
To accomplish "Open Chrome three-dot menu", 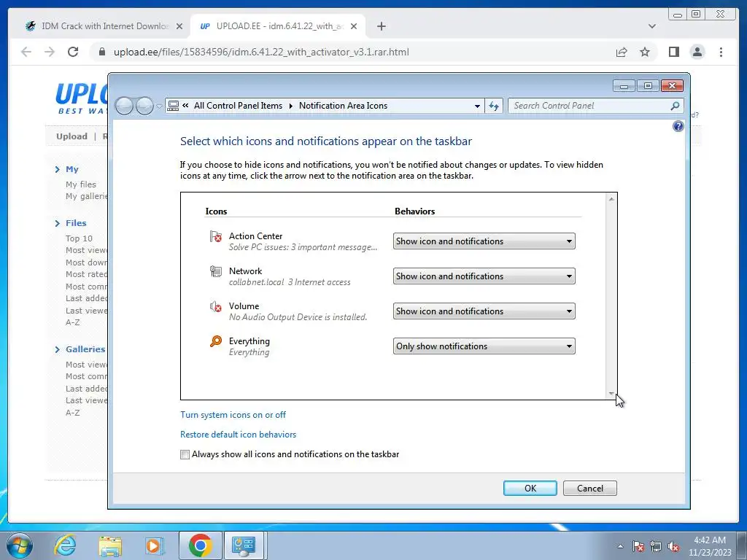I will pos(721,52).
